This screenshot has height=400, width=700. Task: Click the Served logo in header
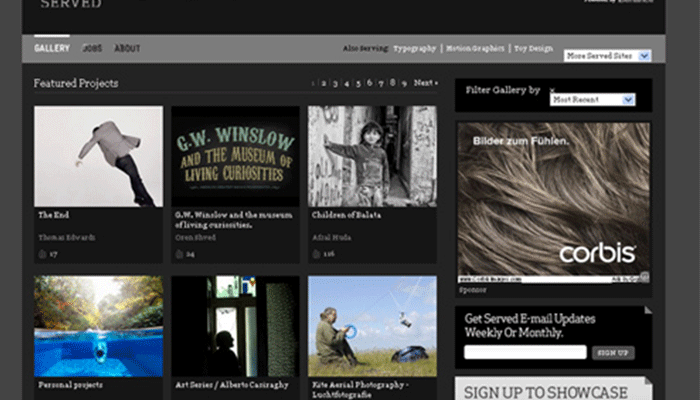point(71,4)
